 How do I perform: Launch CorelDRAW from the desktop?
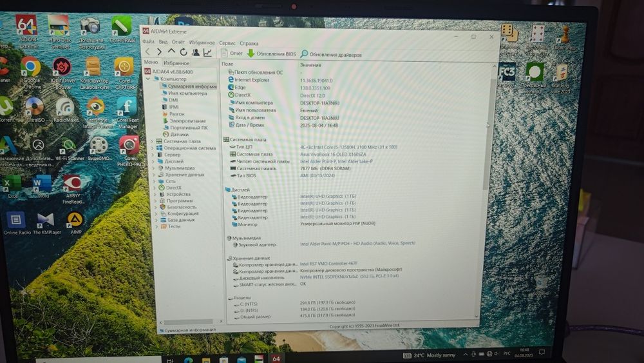coord(122,29)
